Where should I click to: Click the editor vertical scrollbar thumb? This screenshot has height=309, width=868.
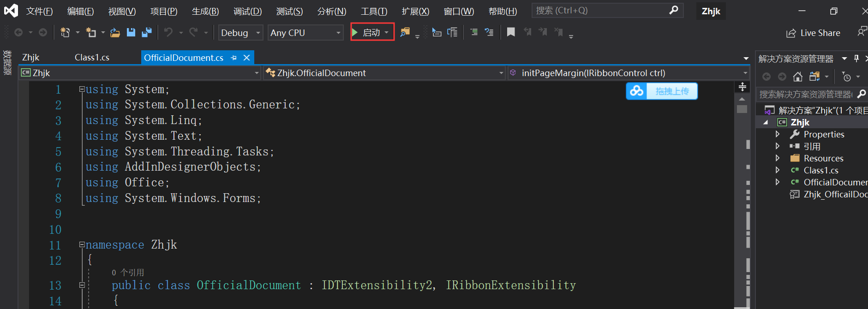(x=742, y=109)
